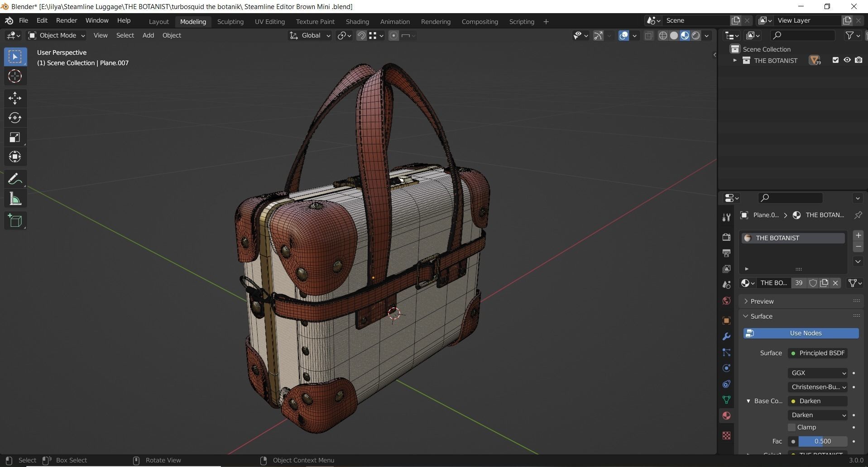Open the File menu
The image size is (868, 467).
pos(24,21)
